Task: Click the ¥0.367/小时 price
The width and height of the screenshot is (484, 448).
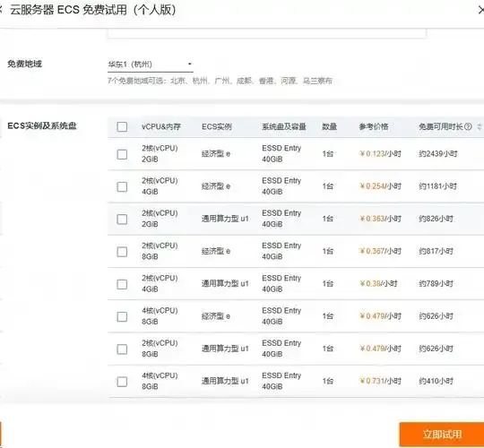Action: coord(380,251)
